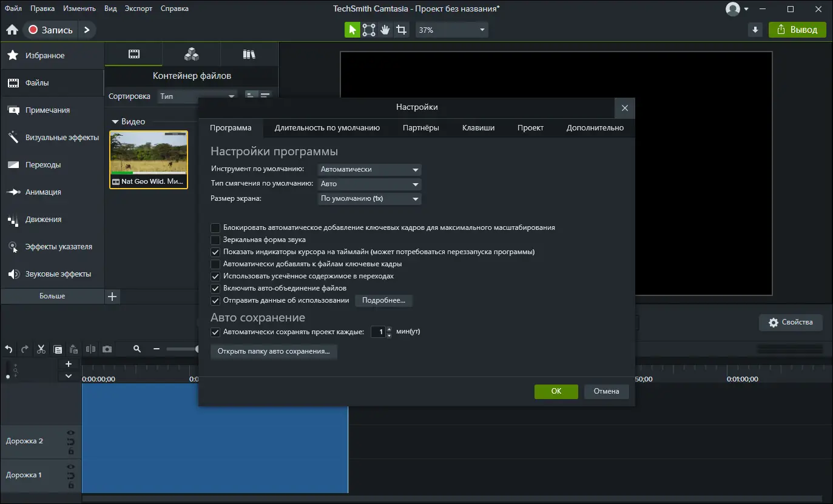The height and width of the screenshot is (504, 833).
Task: Click the download arrow icon
Action: tap(755, 30)
